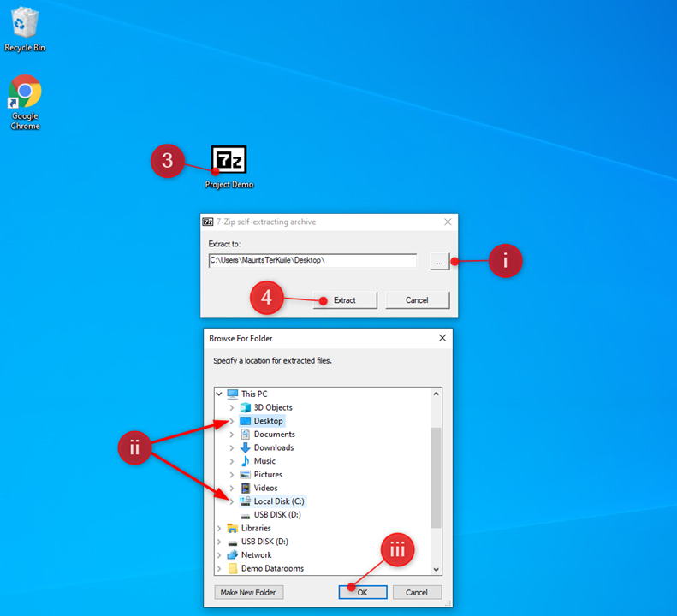Expand the Demo Datarooms node
The image size is (677, 616).
[219, 568]
